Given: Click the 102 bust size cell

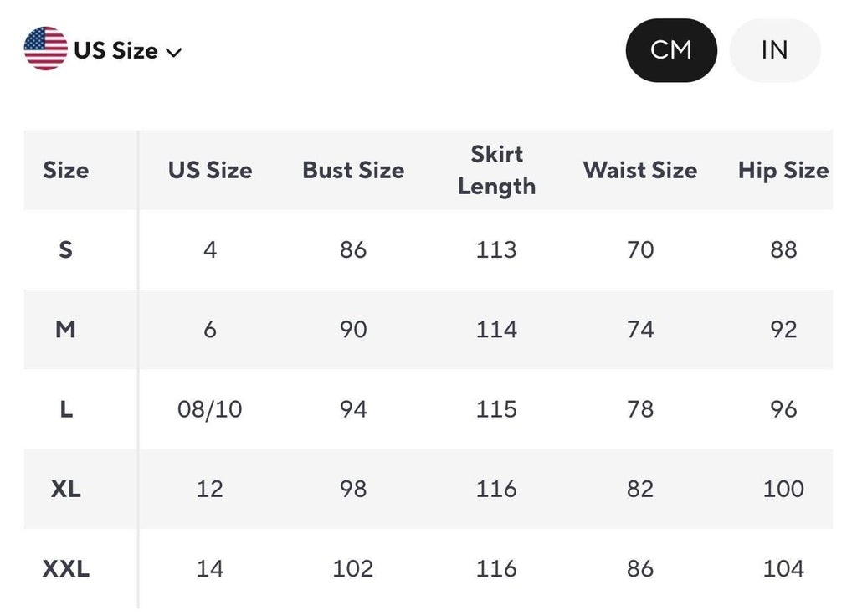Looking at the screenshot, I should [x=353, y=569].
